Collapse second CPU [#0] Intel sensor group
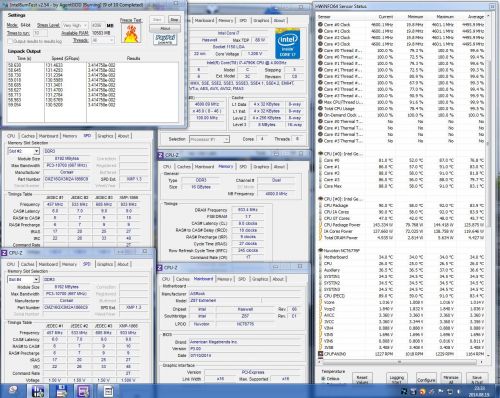 point(320,199)
